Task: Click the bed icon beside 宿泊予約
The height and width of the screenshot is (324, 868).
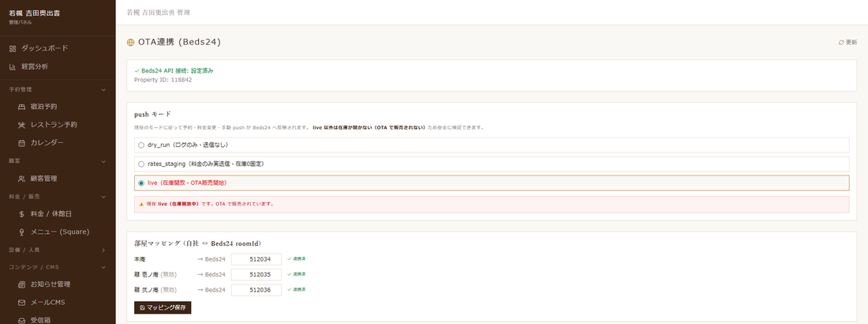Action: pyautogui.click(x=21, y=107)
